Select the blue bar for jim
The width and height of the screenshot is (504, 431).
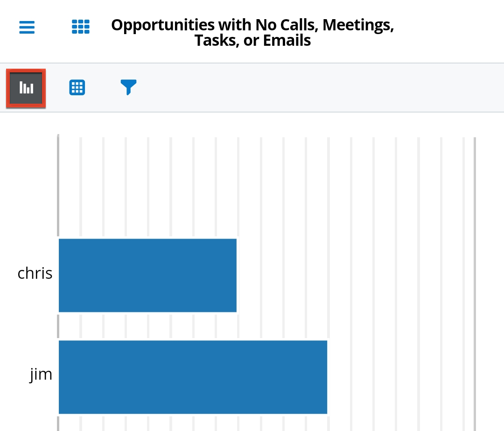click(193, 377)
